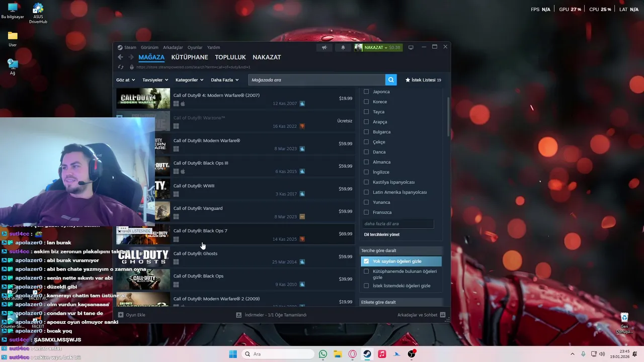The height and width of the screenshot is (362, 644).
Task: Collapse the Etikete göre daralt section
Action: pos(401,302)
